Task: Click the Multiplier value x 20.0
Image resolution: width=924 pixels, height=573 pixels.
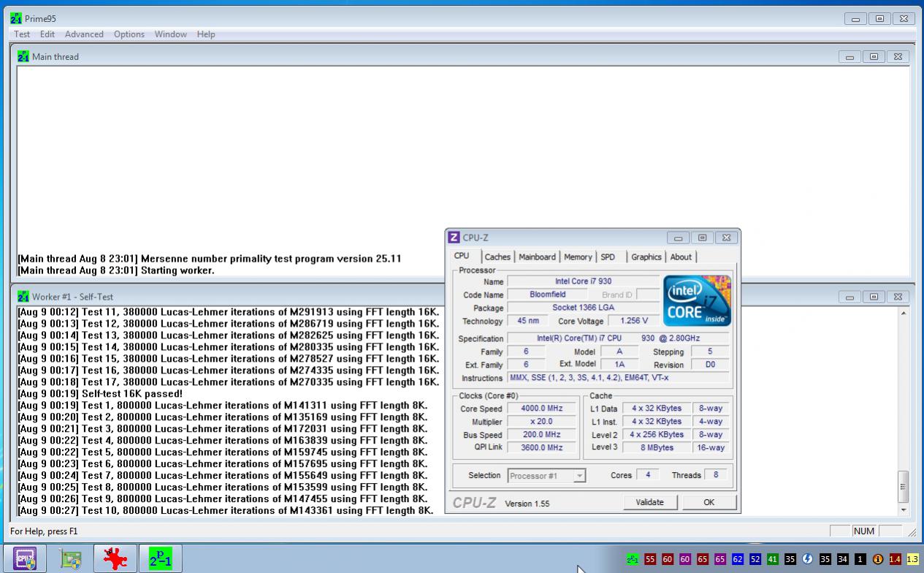Action: point(542,422)
